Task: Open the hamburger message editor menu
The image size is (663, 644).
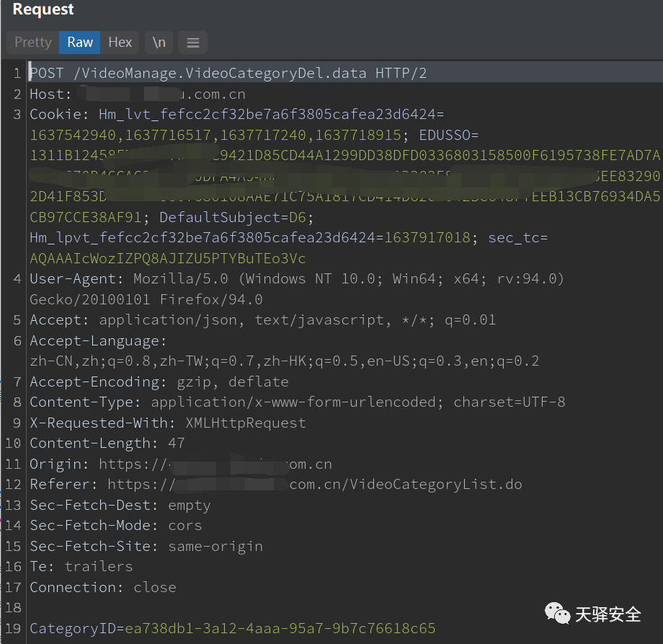Action: [192, 43]
